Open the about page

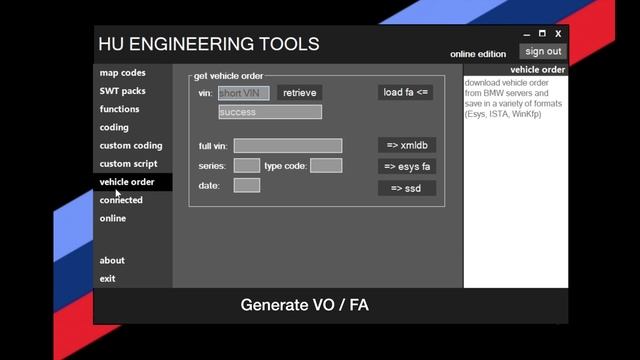point(112,260)
